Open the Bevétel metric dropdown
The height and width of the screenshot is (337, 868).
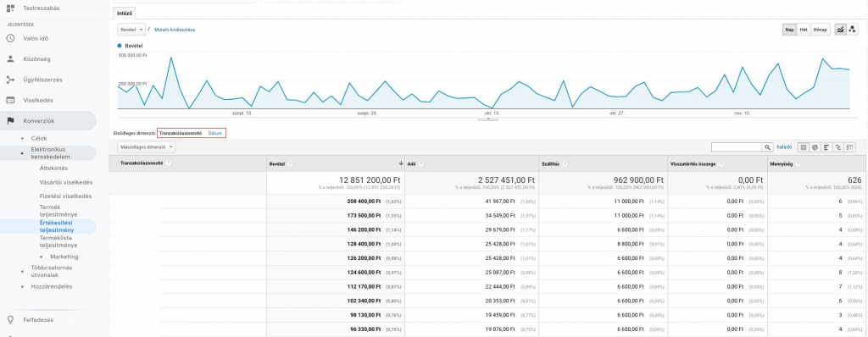(x=131, y=30)
